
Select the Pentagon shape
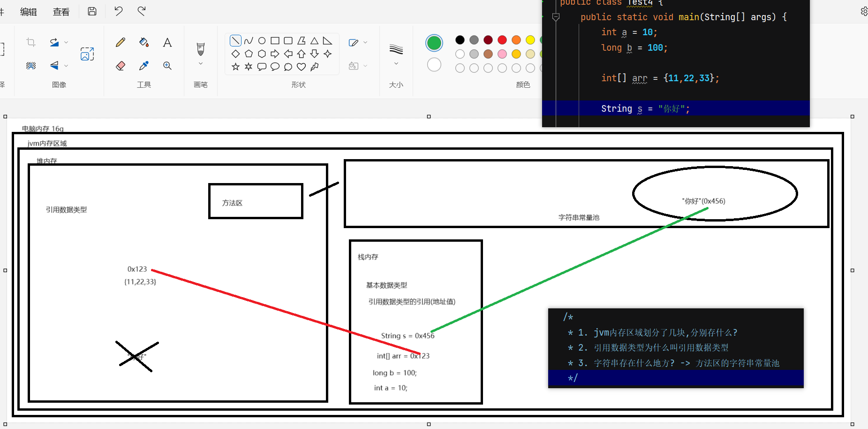coord(249,54)
